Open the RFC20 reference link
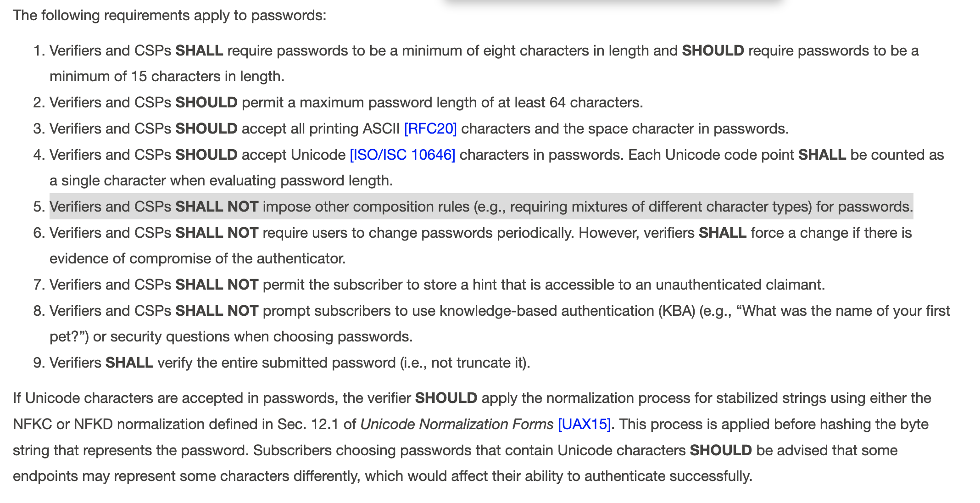Screen dimensions: 980x503 click(430, 129)
